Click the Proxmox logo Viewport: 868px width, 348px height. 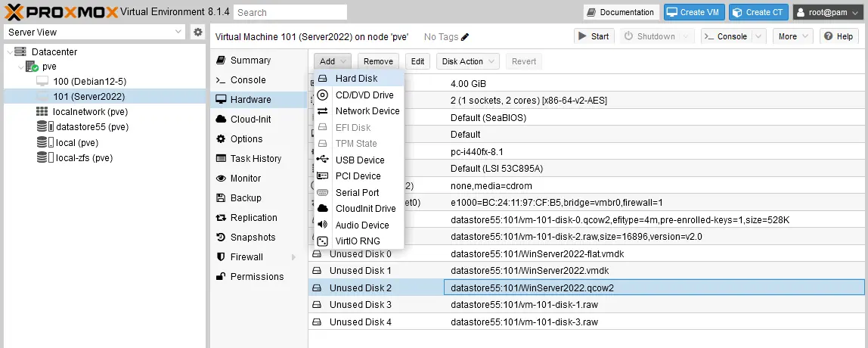61,11
